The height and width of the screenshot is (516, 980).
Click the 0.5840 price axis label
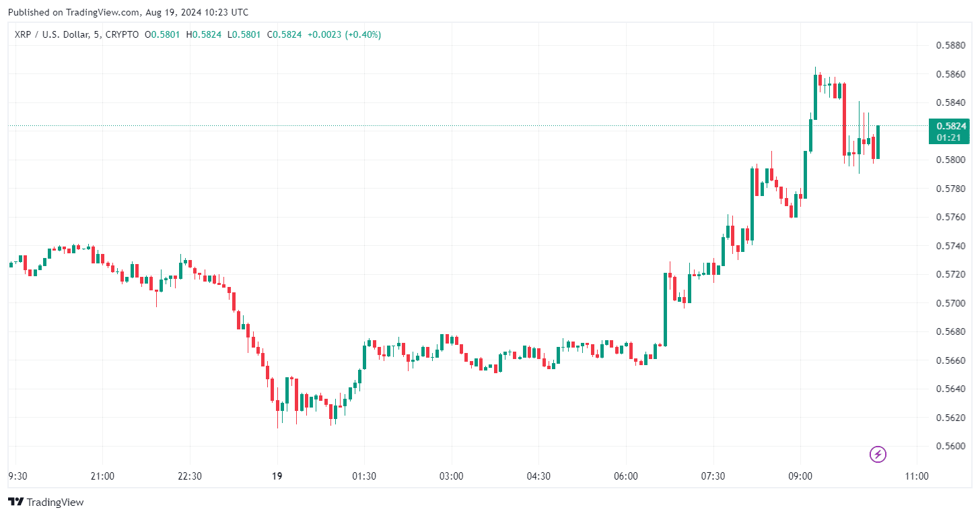(x=951, y=102)
